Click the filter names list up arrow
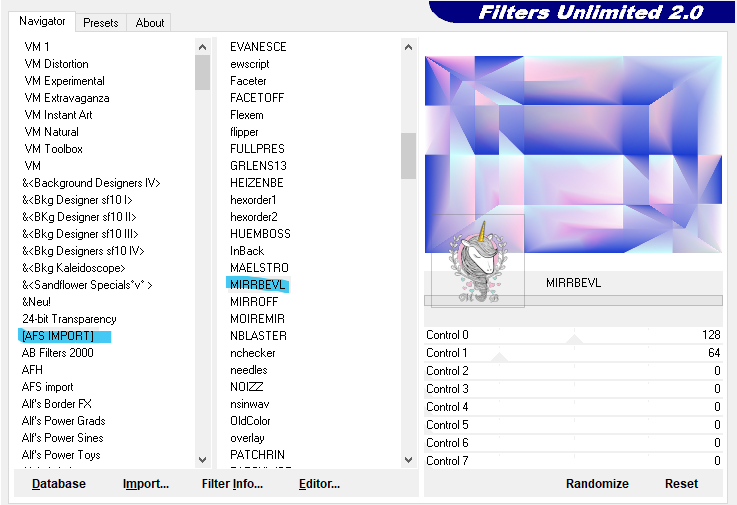 pos(408,47)
